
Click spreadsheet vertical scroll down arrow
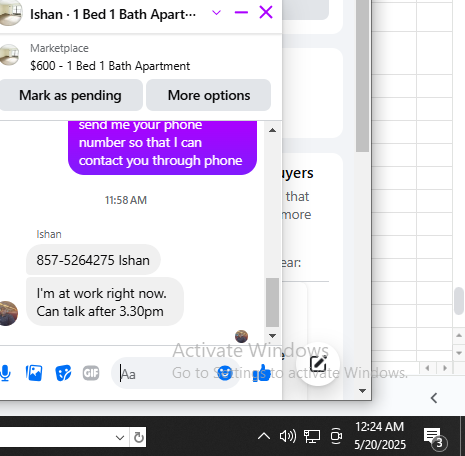point(459,353)
